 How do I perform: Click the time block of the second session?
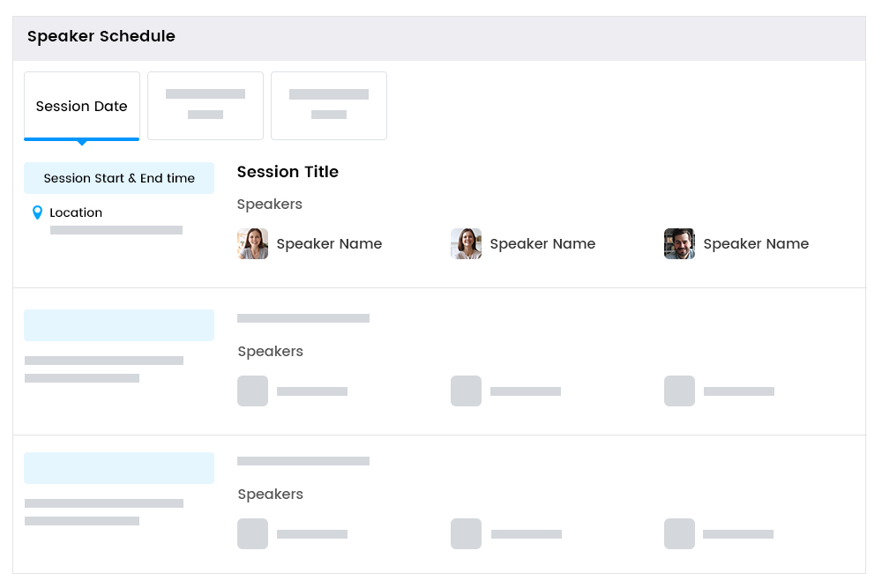[119, 324]
